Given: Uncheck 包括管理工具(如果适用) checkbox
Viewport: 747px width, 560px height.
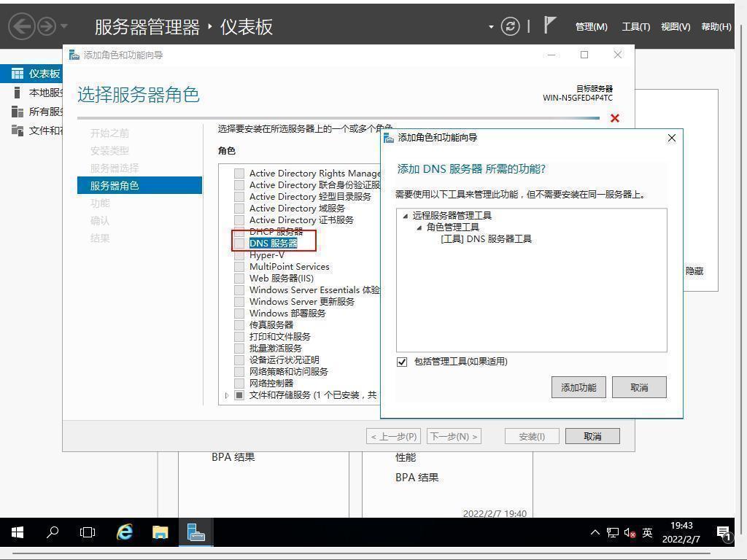Looking at the screenshot, I should [x=402, y=362].
